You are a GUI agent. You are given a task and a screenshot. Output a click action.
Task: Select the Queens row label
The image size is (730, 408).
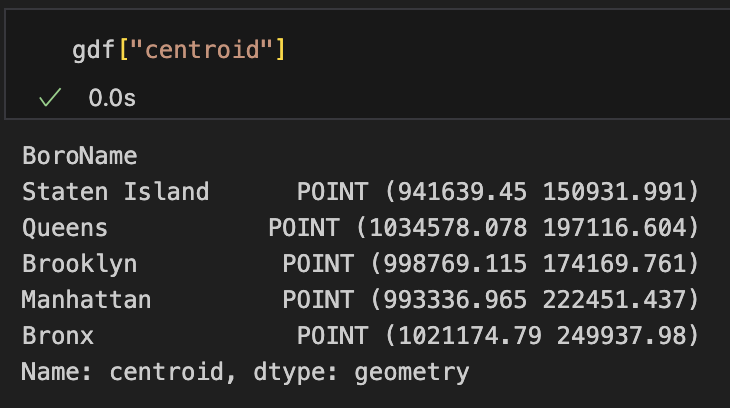(x=65, y=228)
